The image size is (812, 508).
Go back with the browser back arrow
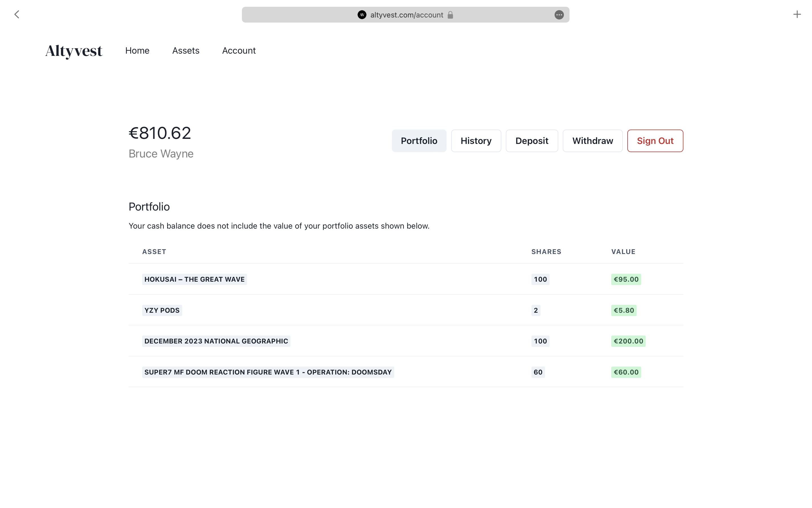[17, 14]
